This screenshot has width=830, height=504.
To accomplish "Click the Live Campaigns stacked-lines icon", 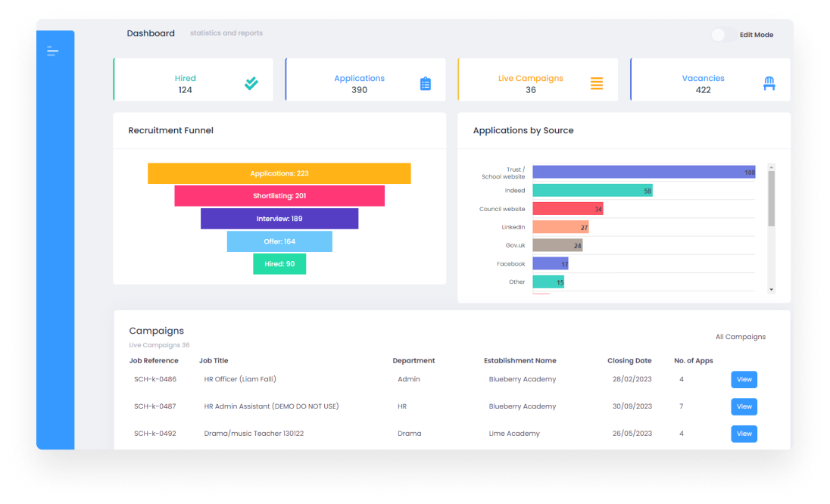I will point(597,84).
